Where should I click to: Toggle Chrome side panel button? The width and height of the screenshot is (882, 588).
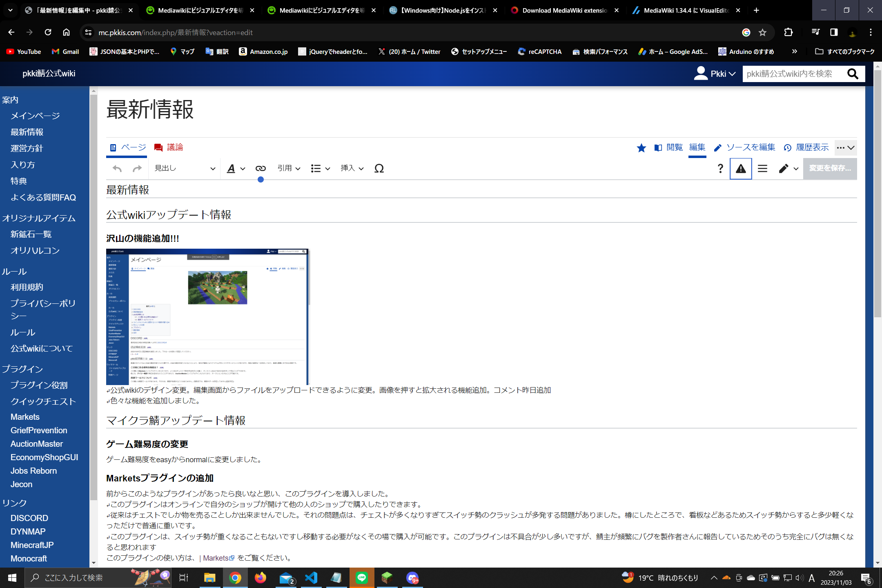(834, 33)
